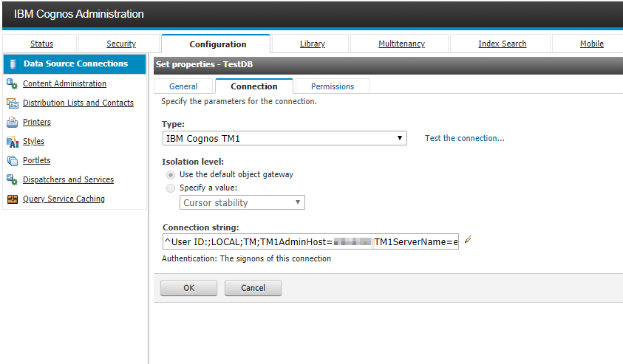This screenshot has width=623, height=364.
Task: Open the Mobile tab
Action: (x=592, y=44)
